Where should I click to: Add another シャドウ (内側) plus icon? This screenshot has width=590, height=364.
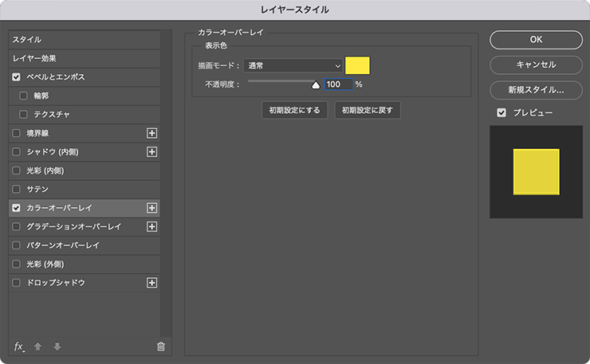[x=151, y=152]
